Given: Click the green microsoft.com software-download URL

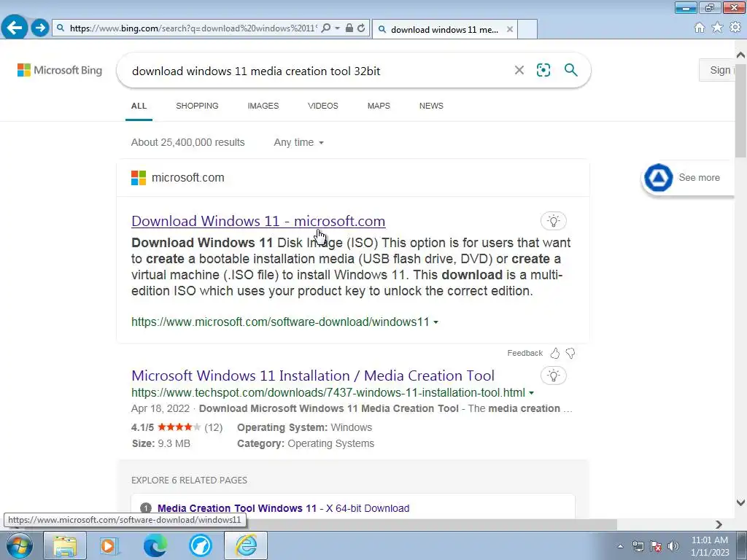Looking at the screenshot, I should [x=280, y=322].
